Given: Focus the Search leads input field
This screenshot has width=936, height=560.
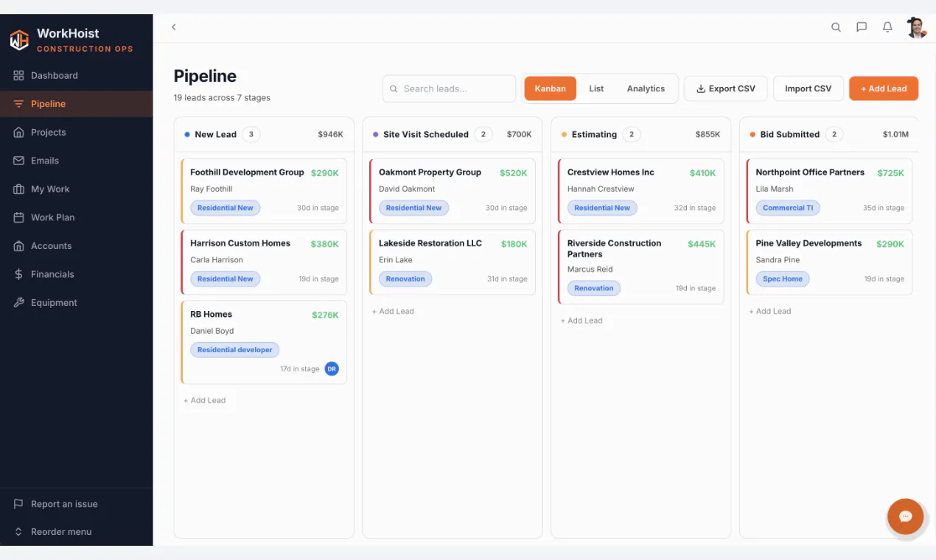Looking at the screenshot, I should tap(449, 88).
